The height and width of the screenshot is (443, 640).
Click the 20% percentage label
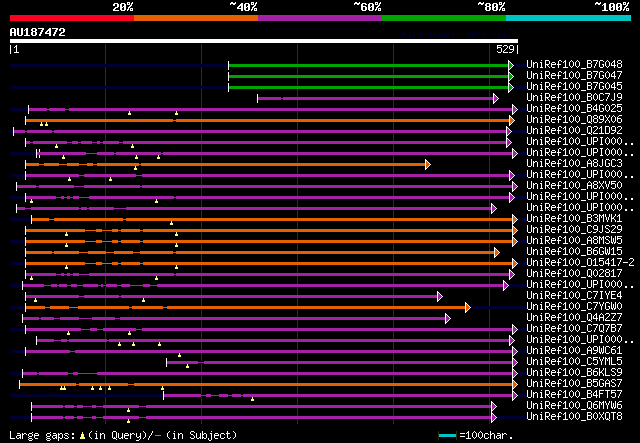pyautogui.click(x=123, y=7)
